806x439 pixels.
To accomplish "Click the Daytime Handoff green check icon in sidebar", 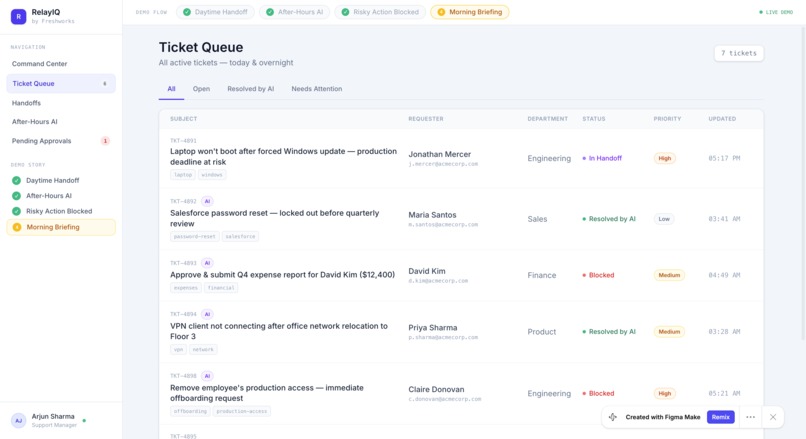I will tap(16, 180).
